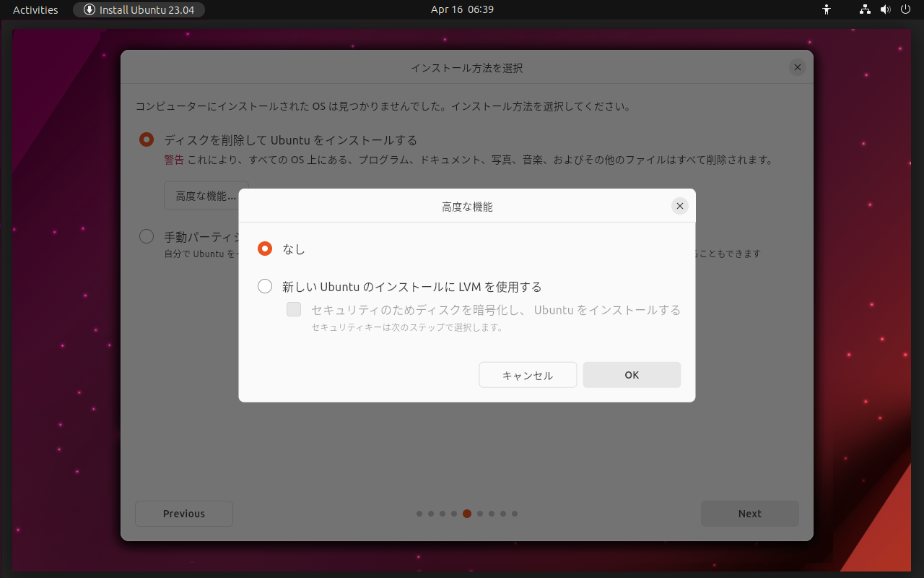Click the wired network status icon
Viewport: 924px width, 578px height.
865,9
